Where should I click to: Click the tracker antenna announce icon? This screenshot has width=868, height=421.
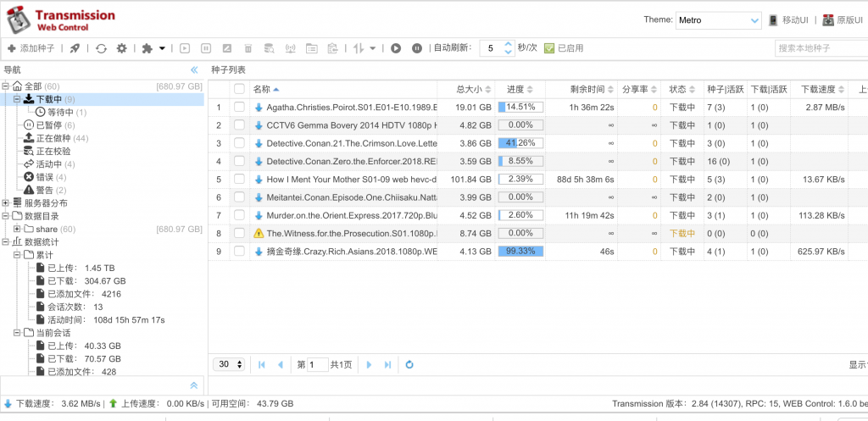coord(290,48)
